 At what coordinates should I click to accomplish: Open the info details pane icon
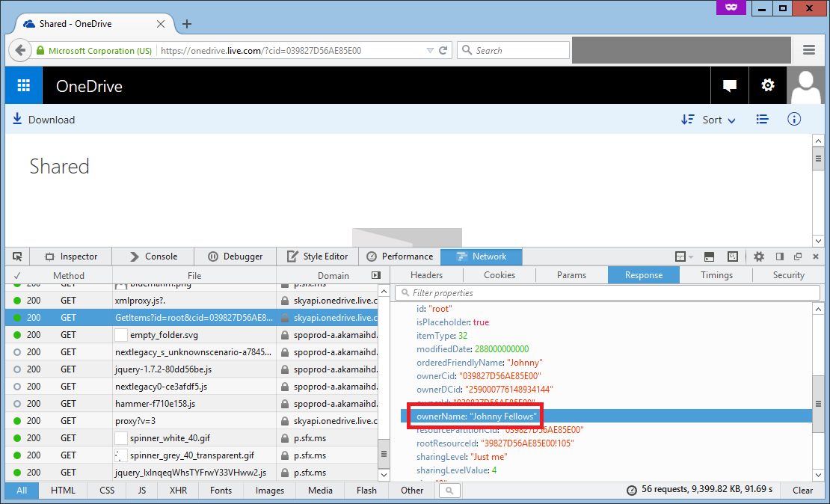(x=793, y=119)
